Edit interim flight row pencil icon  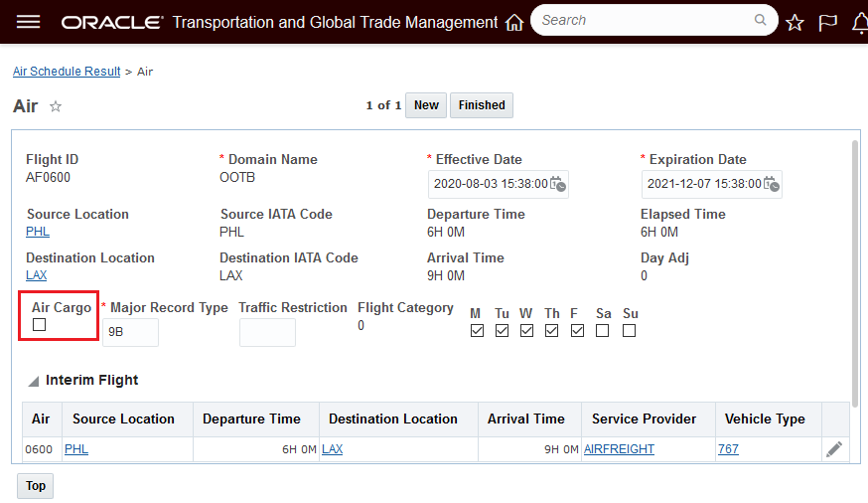(834, 449)
